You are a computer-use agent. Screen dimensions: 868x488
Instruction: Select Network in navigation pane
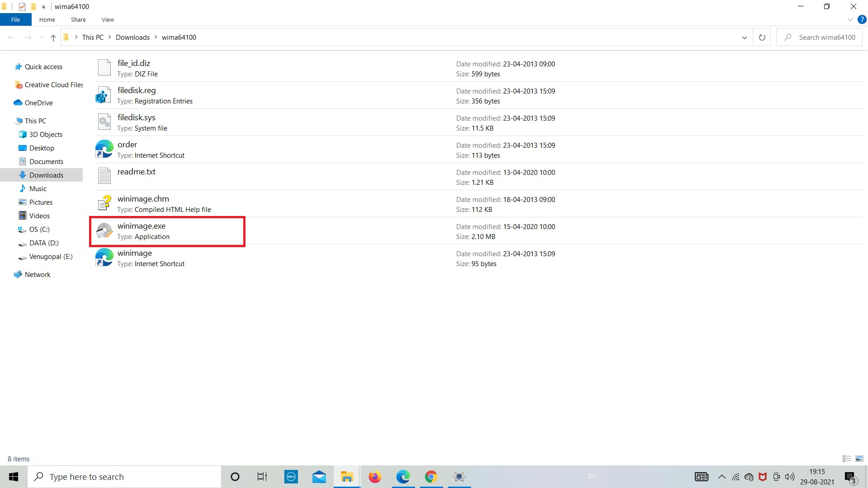pos(38,275)
